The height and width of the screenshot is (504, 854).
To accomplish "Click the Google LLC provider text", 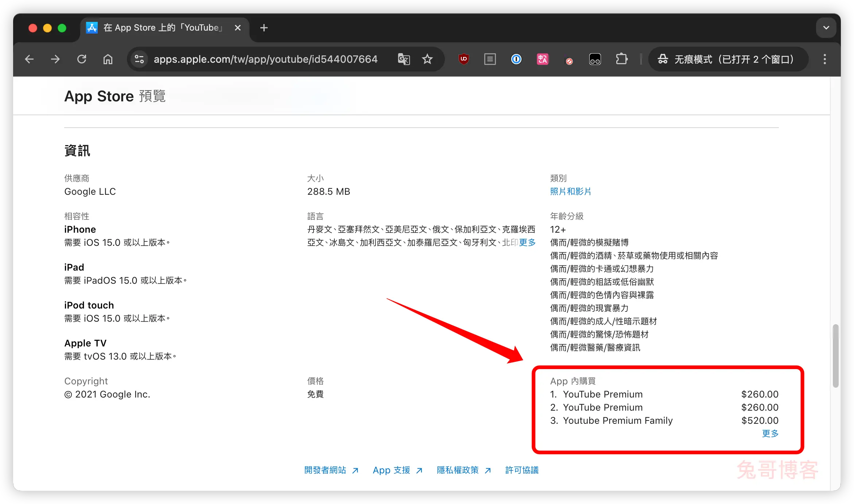I will pos(90,191).
